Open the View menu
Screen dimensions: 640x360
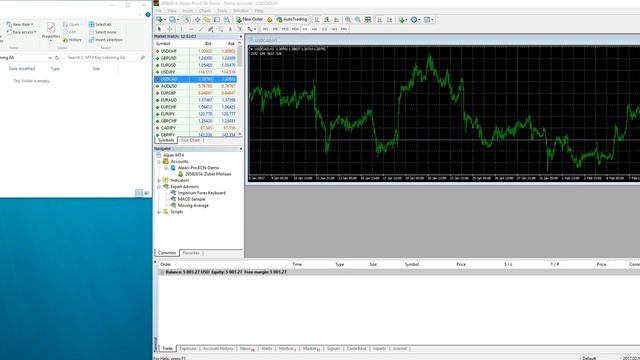pos(172,11)
